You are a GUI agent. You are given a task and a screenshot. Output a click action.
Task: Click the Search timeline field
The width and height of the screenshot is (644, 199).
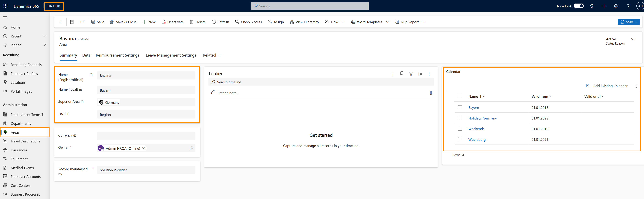tap(321, 82)
